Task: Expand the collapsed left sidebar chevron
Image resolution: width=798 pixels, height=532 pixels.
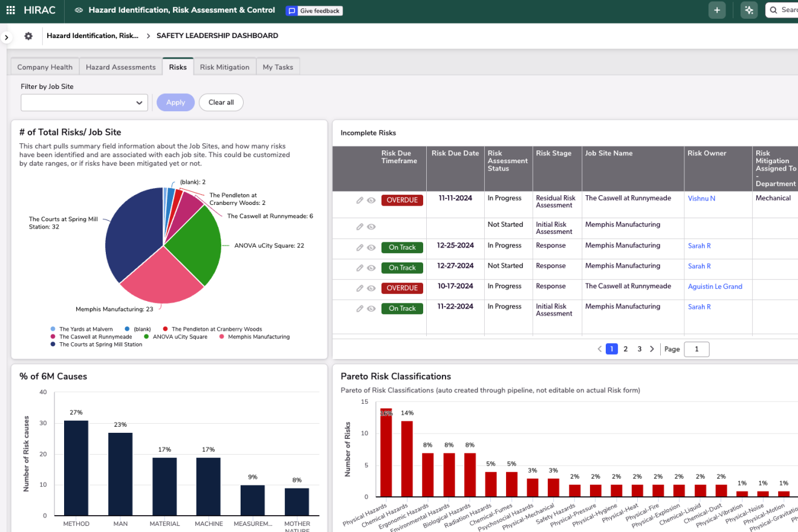Action: [6, 37]
